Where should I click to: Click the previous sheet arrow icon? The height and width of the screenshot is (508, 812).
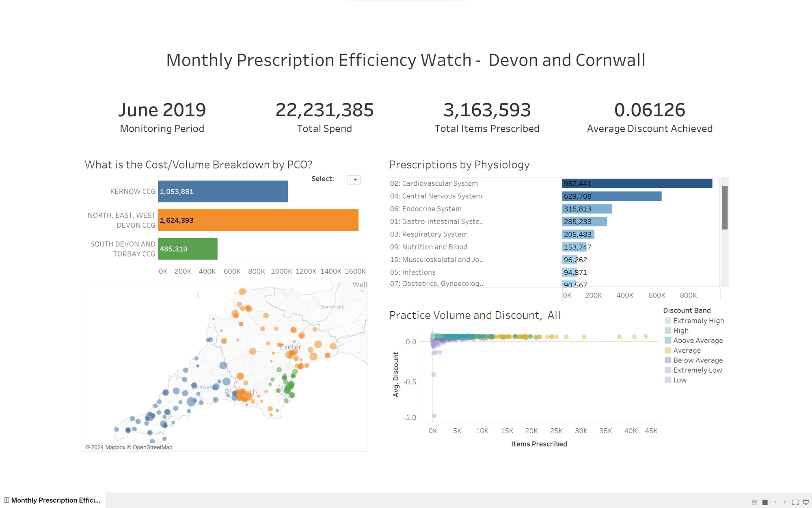[x=775, y=502]
